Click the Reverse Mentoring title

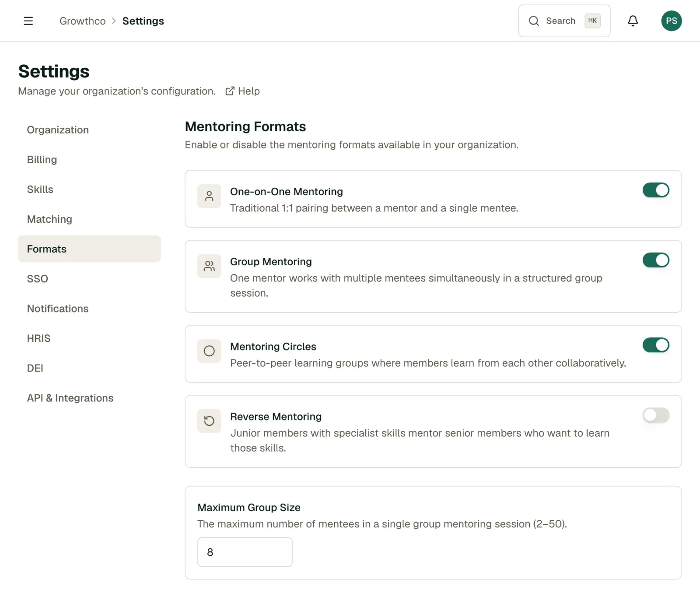276,417
